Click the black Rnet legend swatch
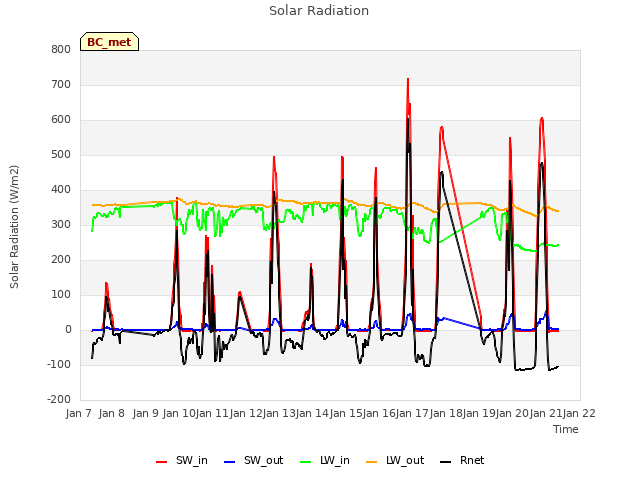This screenshot has height=480, width=640. (x=446, y=462)
